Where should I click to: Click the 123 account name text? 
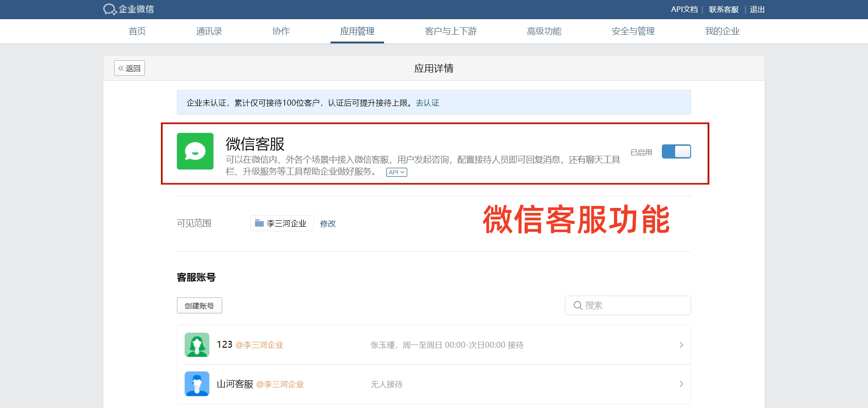[x=224, y=344]
